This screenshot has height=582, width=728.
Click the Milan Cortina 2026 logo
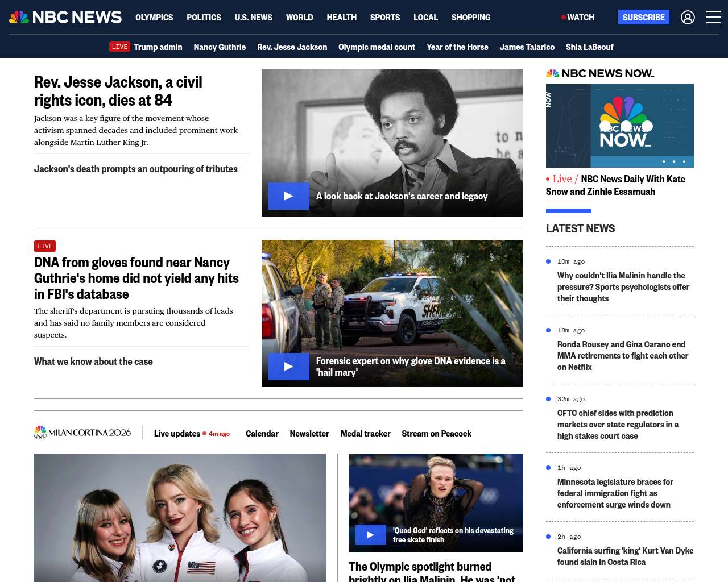click(82, 433)
